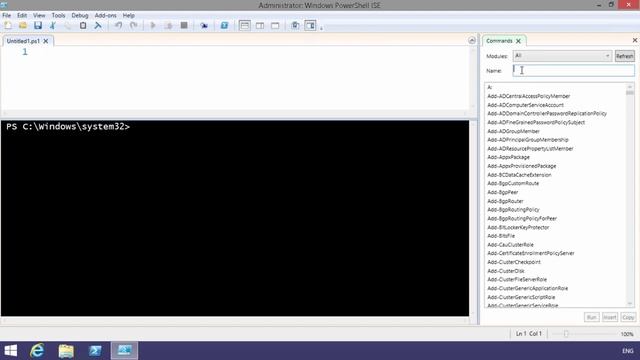The height and width of the screenshot is (360, 640).
Task: Click the Copy button under commands list
Action: 628,317
